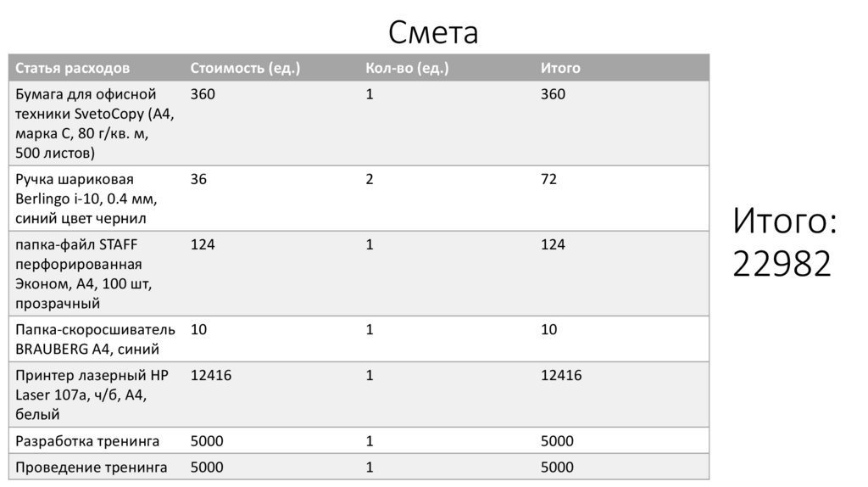Click the "Статья расходов" column header
868x487 pixels.
coord(73,68)
